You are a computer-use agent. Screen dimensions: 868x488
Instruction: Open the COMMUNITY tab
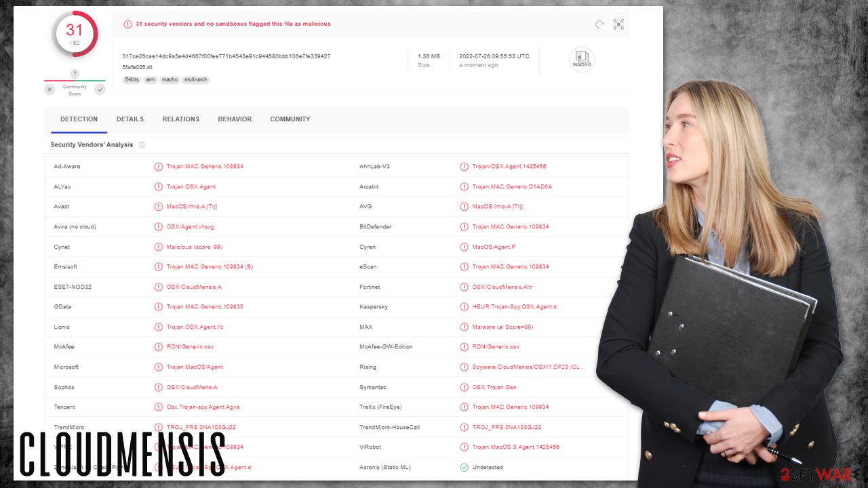coord(290,119)
